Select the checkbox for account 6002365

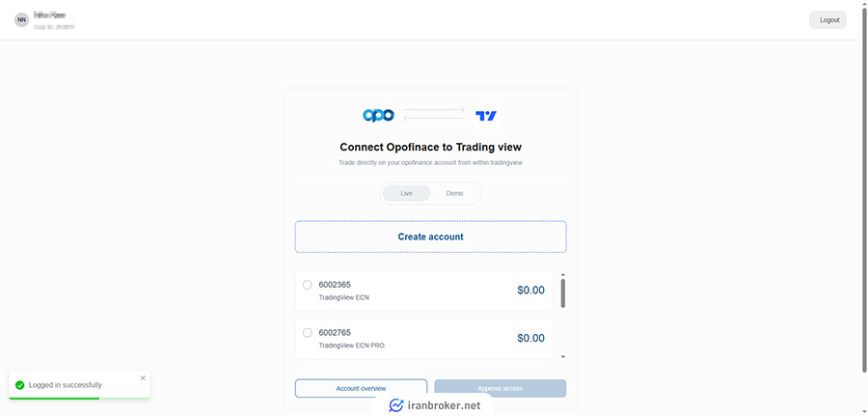click(308, 285)
